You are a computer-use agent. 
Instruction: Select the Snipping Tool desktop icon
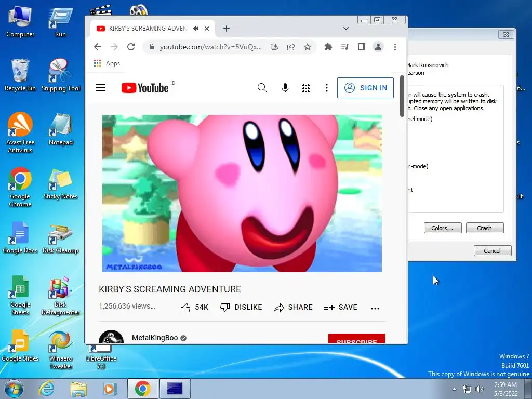pyautogui.click(x=61, y=75)
